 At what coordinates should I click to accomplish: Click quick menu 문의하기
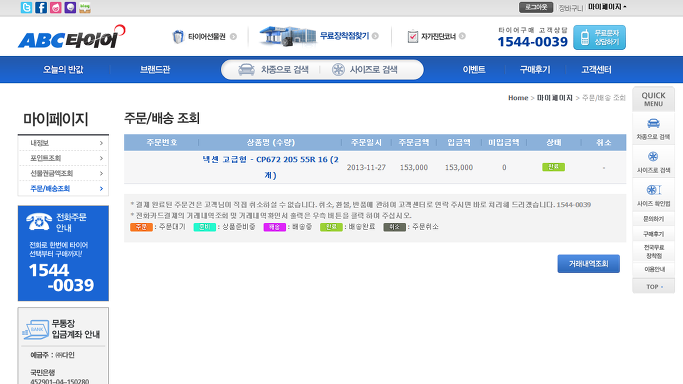coord(653,219)
